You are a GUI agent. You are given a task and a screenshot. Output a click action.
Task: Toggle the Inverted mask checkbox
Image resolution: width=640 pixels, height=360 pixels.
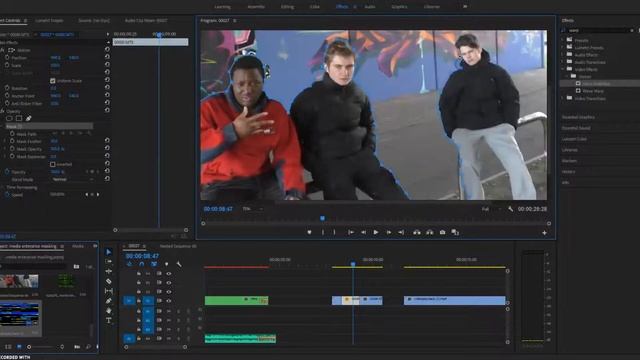53,164
